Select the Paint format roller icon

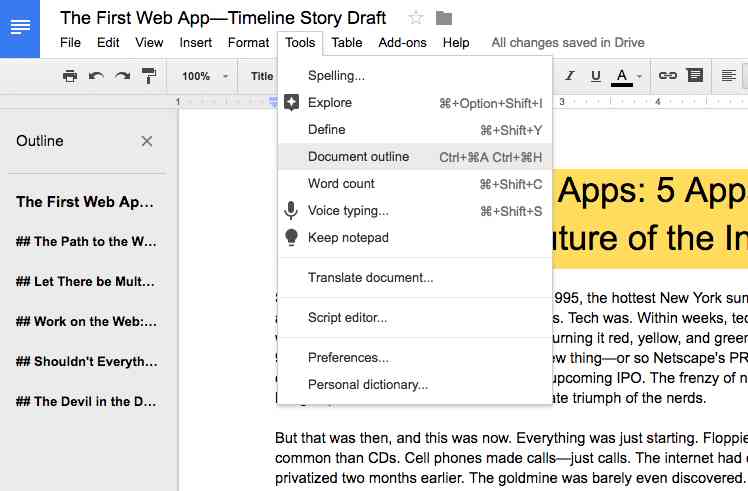pyautogui.click(x=149, y=75)
